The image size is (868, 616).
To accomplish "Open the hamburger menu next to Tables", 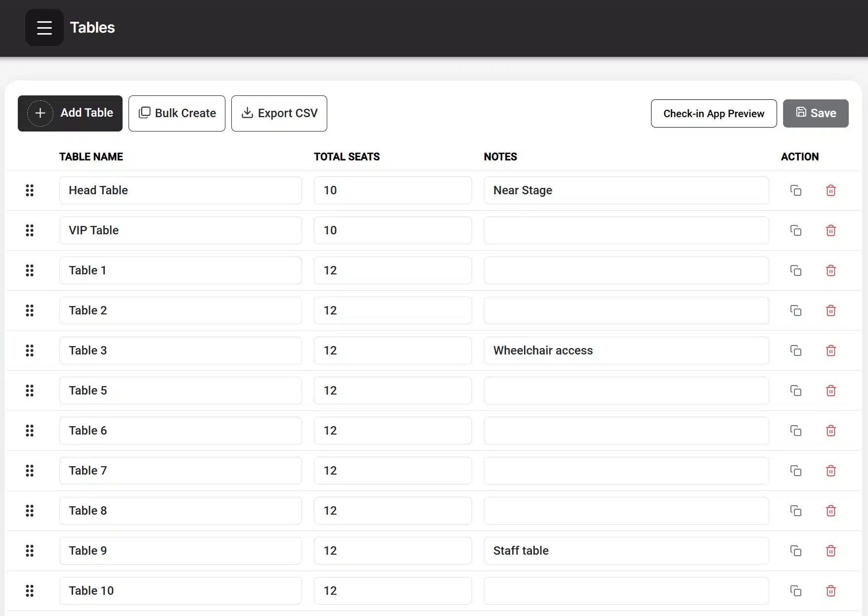I will click(44, 28).
